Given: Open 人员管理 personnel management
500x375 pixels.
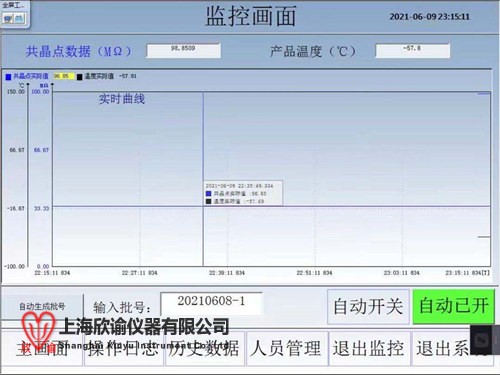Looking at the screenshot, I should 287,349.
